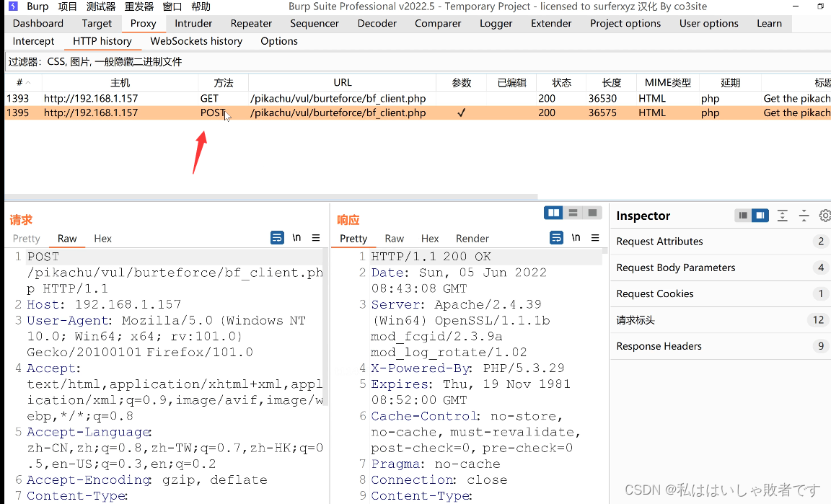Expand Request Body Parameters section
The image size is (831, 504).
pyautogui.click(x=720, y=268)
